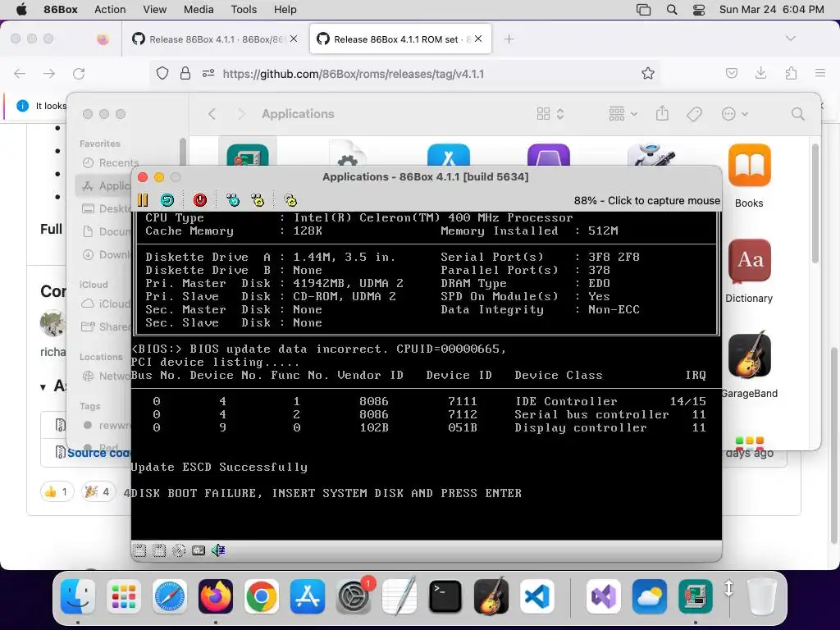Screen dimensions: 840x630
Task: Open 86Box from the Dock
Action: coord(696,596)
